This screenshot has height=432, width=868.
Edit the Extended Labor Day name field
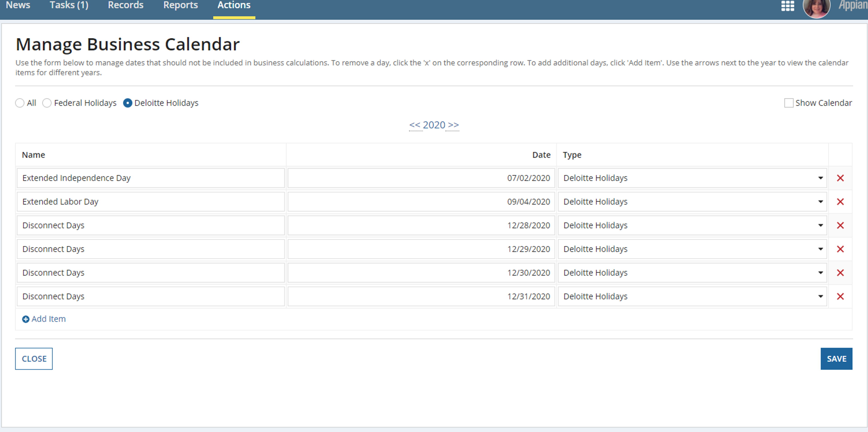151,201
